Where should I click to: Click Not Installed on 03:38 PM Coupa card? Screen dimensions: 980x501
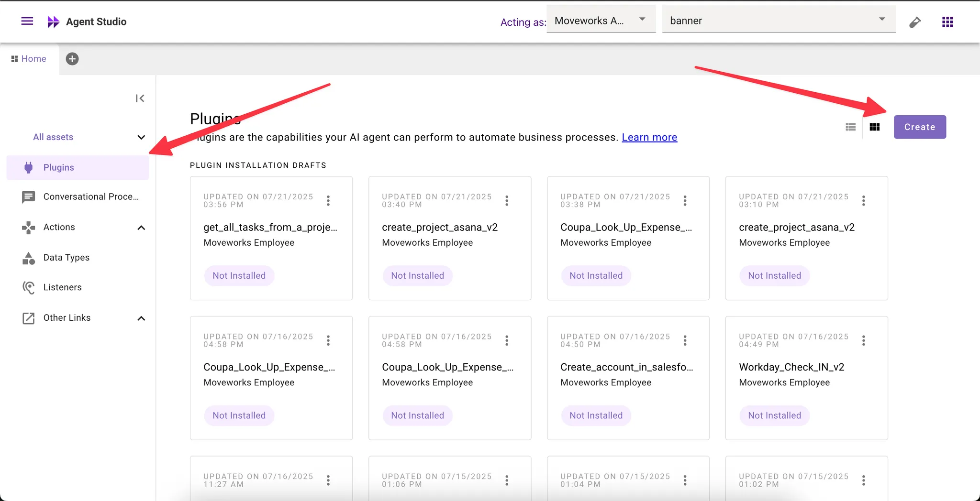(x=596, y=276)
